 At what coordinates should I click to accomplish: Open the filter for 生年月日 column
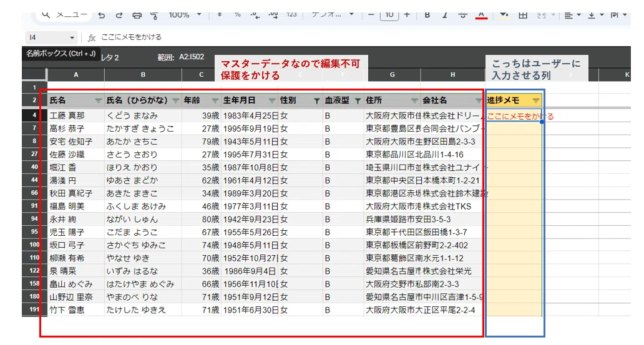coord(272,100)
